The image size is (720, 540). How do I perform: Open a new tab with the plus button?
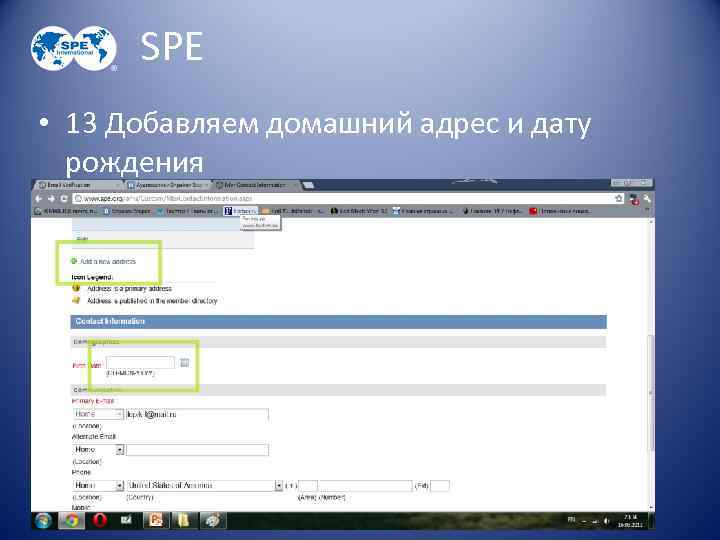tap(309, 185)
